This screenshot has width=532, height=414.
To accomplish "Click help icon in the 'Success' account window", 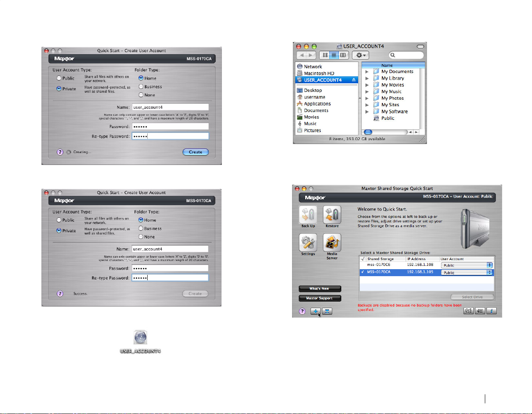I will click(60, 293).
